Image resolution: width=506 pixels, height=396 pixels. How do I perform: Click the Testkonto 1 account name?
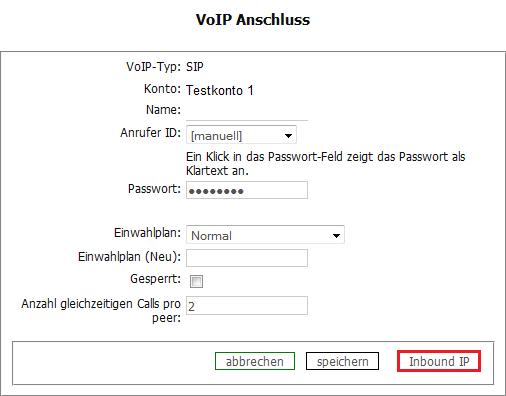(220, 90)
